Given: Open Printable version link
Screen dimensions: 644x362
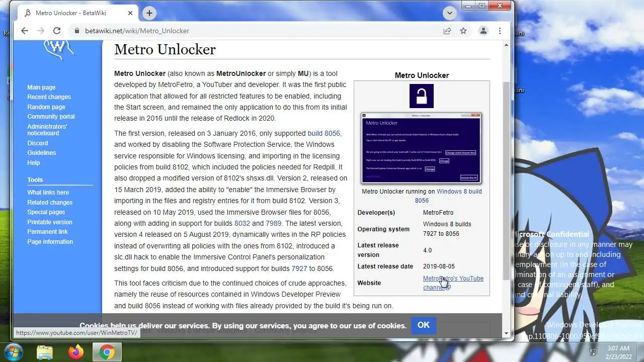Looking at the screenshot, I should [50, 222].
